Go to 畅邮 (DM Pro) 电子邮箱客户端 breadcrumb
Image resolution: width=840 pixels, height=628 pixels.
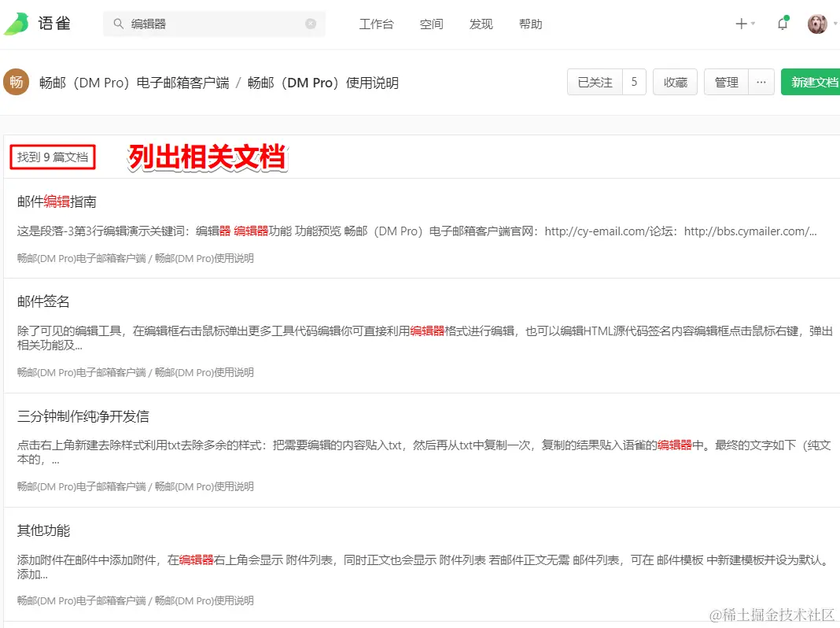point(134,83)
